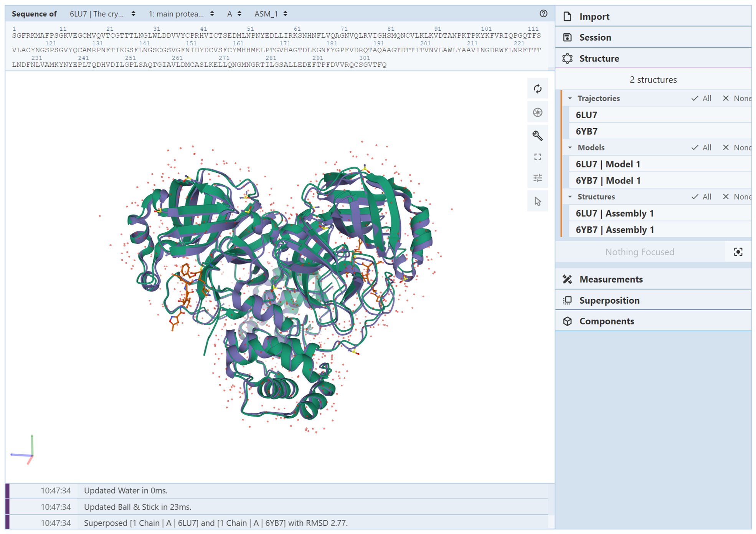756x534 pixels.
Task: Open the wrench controls panel icon
Action: click(x=537, y=135)
